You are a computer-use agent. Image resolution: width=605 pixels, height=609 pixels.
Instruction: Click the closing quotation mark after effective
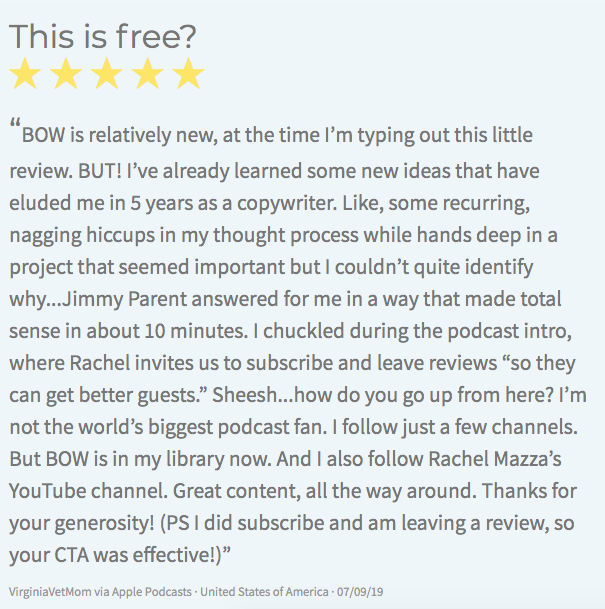pos(227,550)
